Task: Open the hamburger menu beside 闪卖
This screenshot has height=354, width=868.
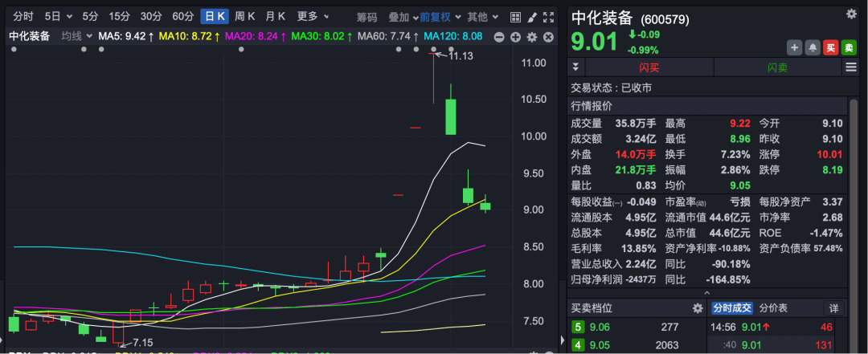Action: (851, 67)
